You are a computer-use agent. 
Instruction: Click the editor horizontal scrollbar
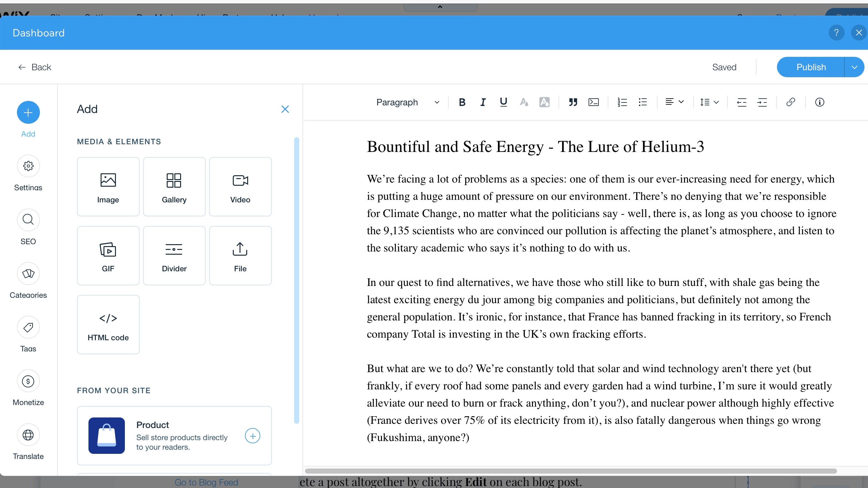(x=571, y=470)
